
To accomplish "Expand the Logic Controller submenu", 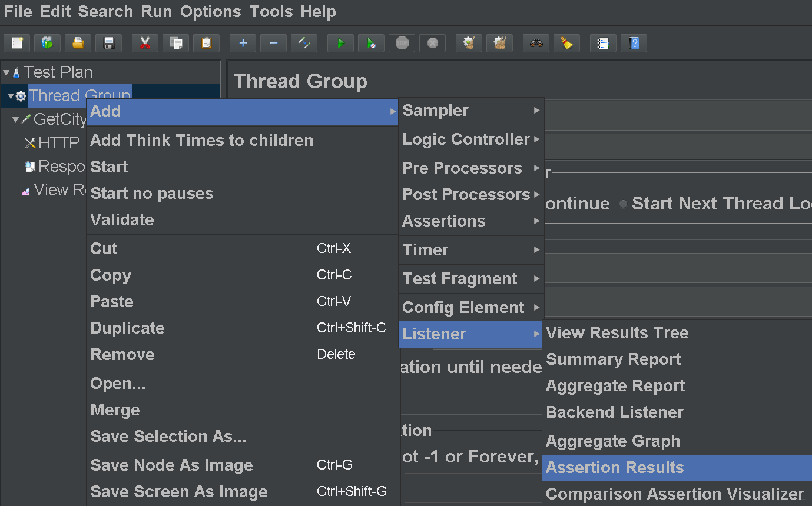I will pos(471,139).
